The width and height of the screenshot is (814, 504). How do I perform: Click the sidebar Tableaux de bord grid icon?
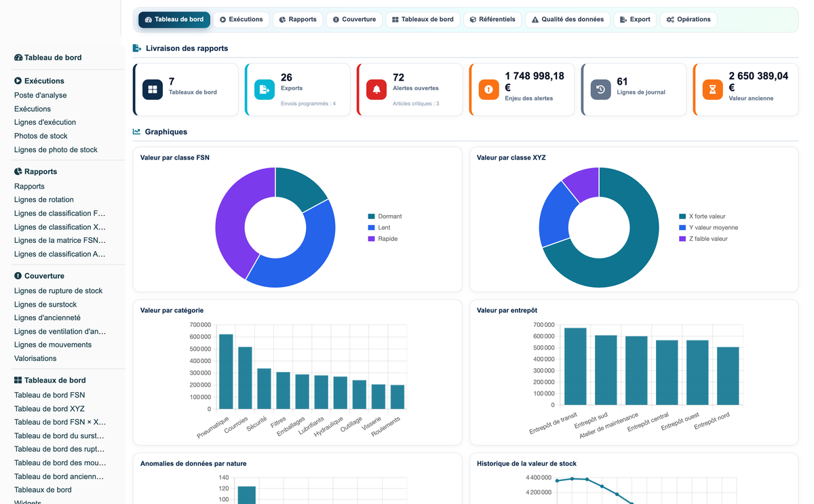pyautogui.click(x=18, y=381)
